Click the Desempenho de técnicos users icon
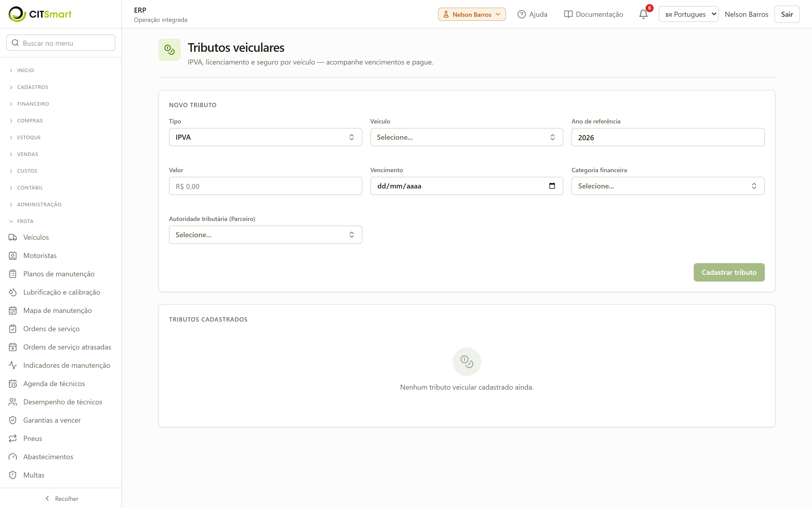This screenshot has height=508, width=812. [x=13, y=402]
